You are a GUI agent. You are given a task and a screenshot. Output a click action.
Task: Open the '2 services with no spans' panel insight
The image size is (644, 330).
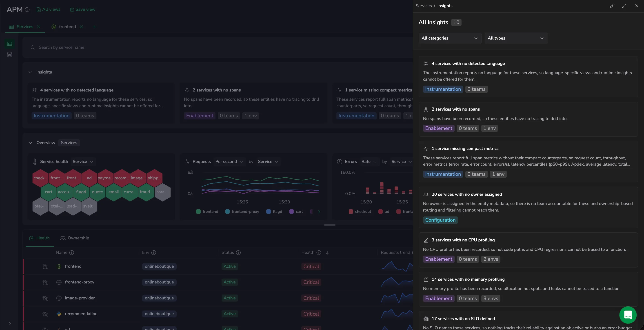(528, 119)
